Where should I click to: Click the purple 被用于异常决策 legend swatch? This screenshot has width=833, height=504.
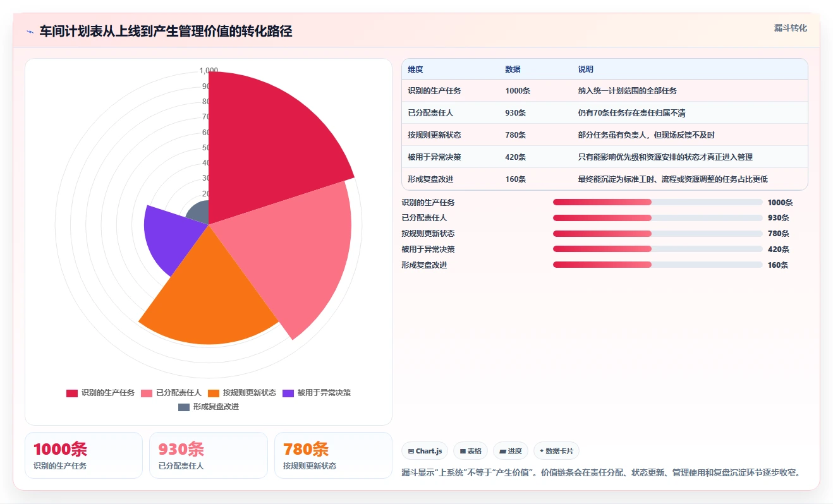coord(288,393)
